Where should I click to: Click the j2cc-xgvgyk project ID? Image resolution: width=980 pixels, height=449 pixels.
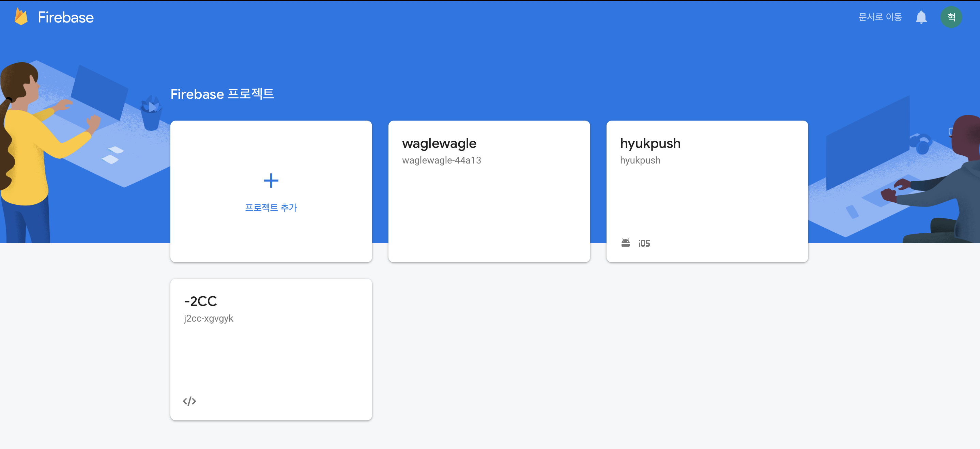[209, 318]
